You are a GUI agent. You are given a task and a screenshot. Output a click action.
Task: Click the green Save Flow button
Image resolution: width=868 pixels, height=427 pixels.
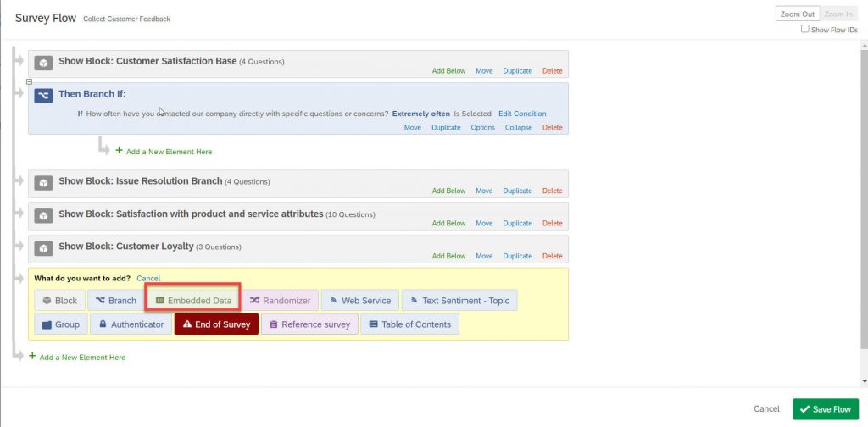826,409
